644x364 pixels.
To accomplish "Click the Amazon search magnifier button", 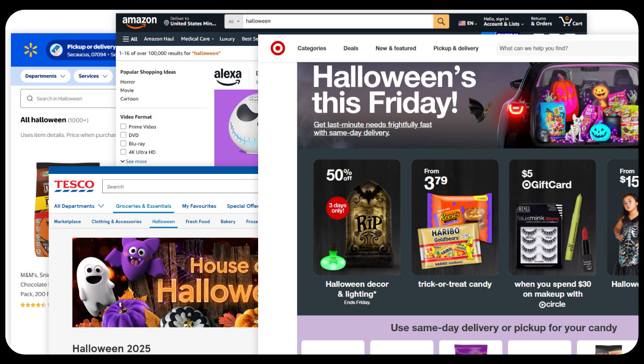I will [x=441, y=21].
